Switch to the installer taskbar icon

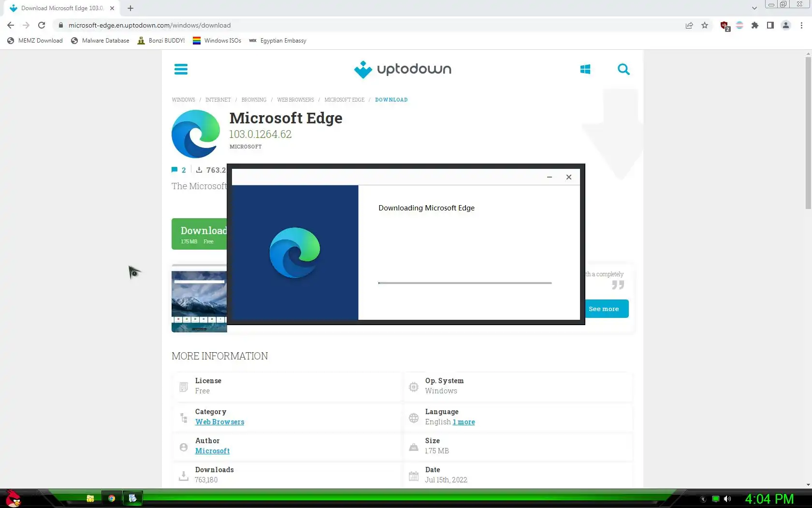[132, 498]
